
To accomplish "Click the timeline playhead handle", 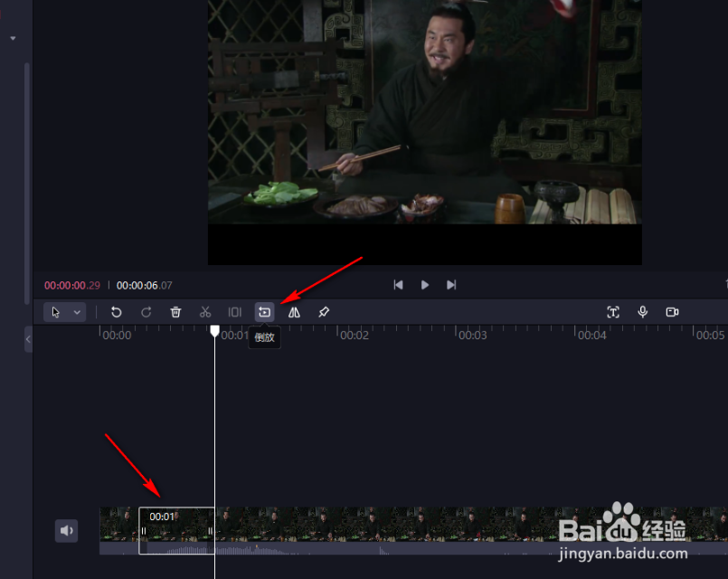I will tap(214, 330).
